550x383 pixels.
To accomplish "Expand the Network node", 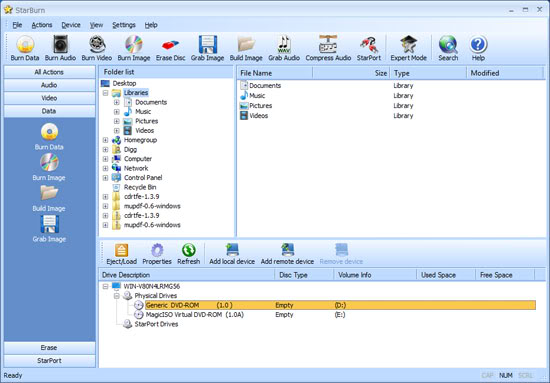I will click(105, 169).
